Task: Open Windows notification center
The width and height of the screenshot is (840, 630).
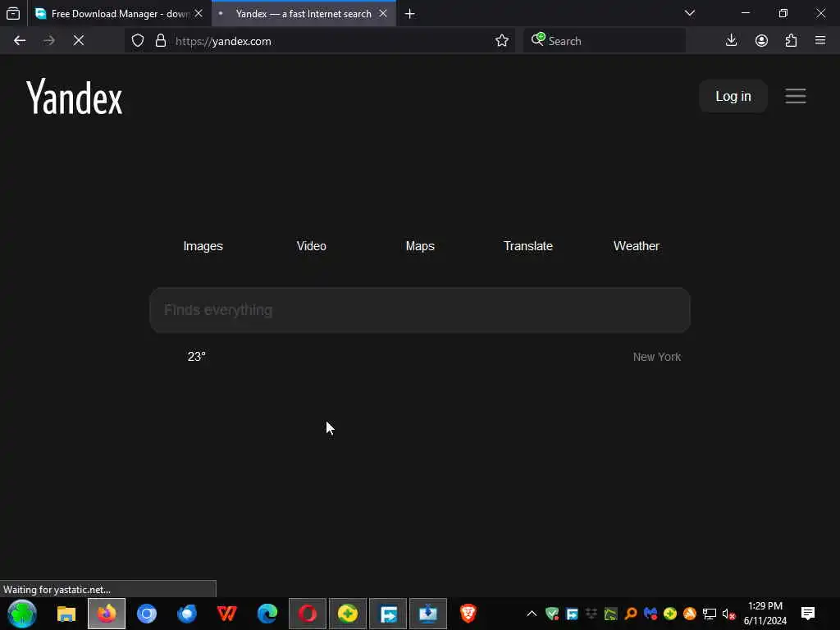Action: pos(808,614)
